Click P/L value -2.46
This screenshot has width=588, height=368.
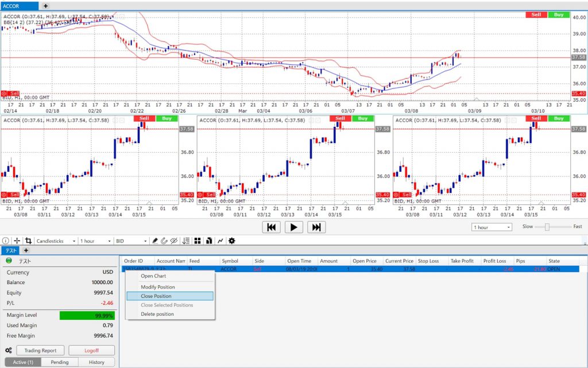point(107,303)
